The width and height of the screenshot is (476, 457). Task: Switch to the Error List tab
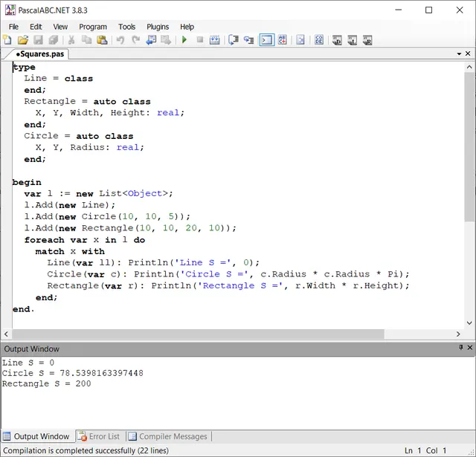(99, 436)
